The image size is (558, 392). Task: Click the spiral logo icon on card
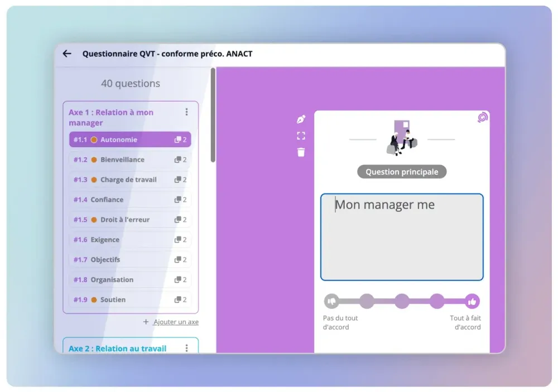(483, 118)
